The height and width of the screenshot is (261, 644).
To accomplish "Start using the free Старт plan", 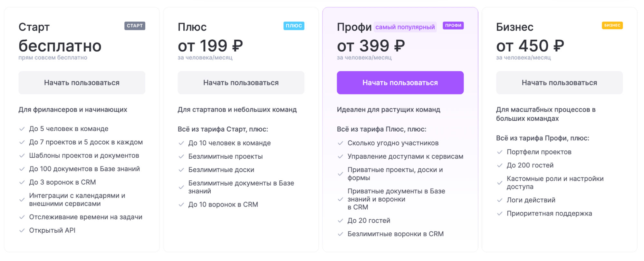I will point(82,83).
